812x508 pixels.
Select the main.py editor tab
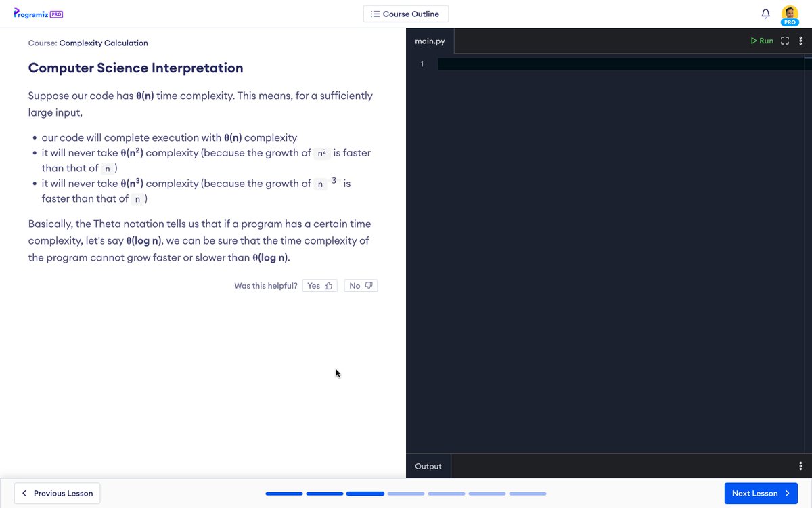coord(430,41)
